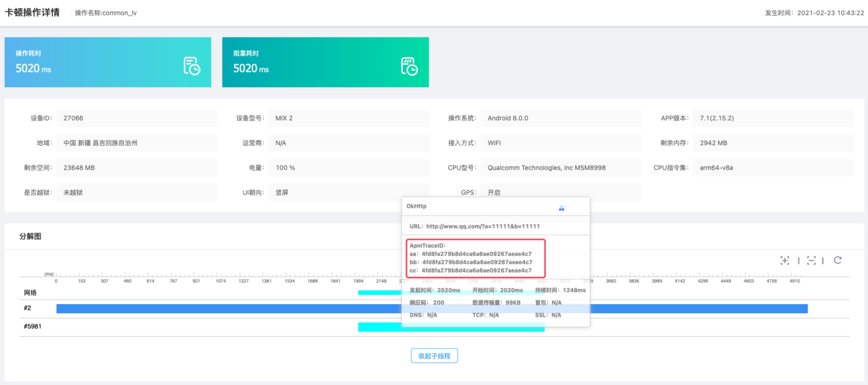Image resolution: width=868 pixels, height=385 pixels.
Task: Click the DNS: N/A text
Action: (x=423, y=315)
